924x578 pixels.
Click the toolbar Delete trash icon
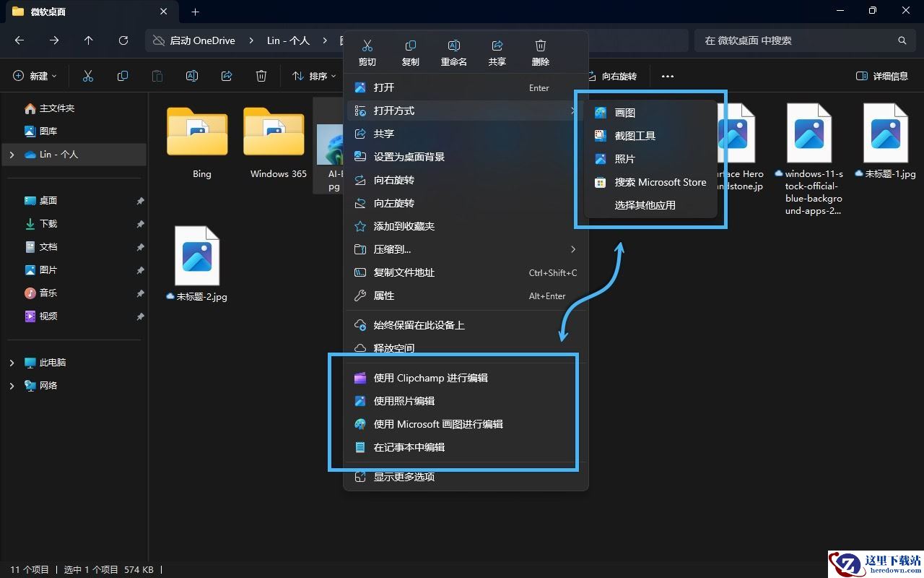point(261,76)
